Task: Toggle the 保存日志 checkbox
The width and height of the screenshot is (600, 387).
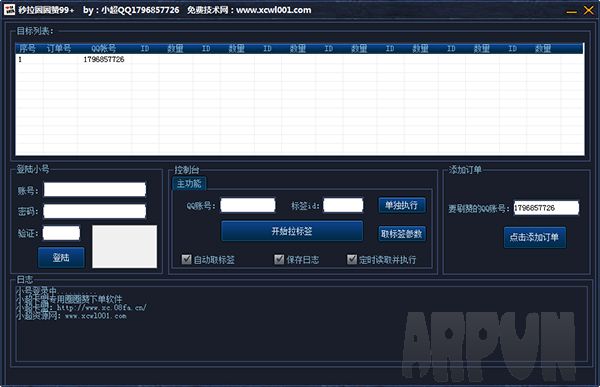Action: click(279, 260)
